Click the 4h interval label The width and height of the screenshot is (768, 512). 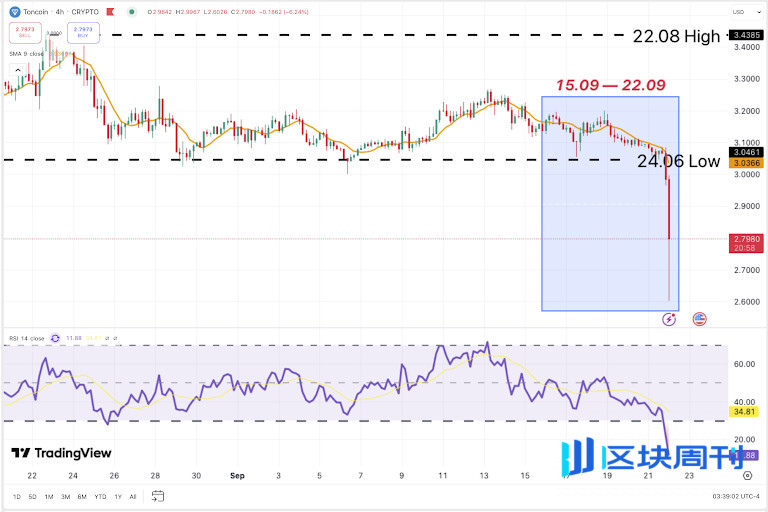[59, 12]
